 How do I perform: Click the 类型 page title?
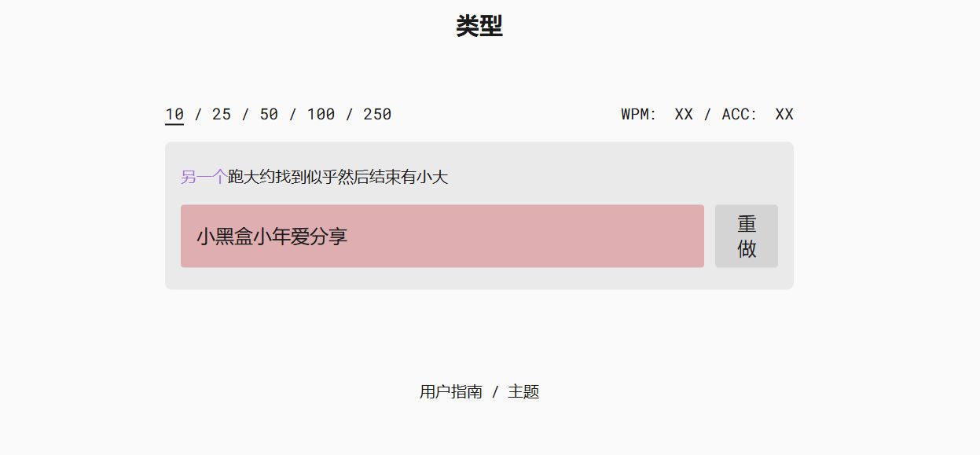coord(479,26)
